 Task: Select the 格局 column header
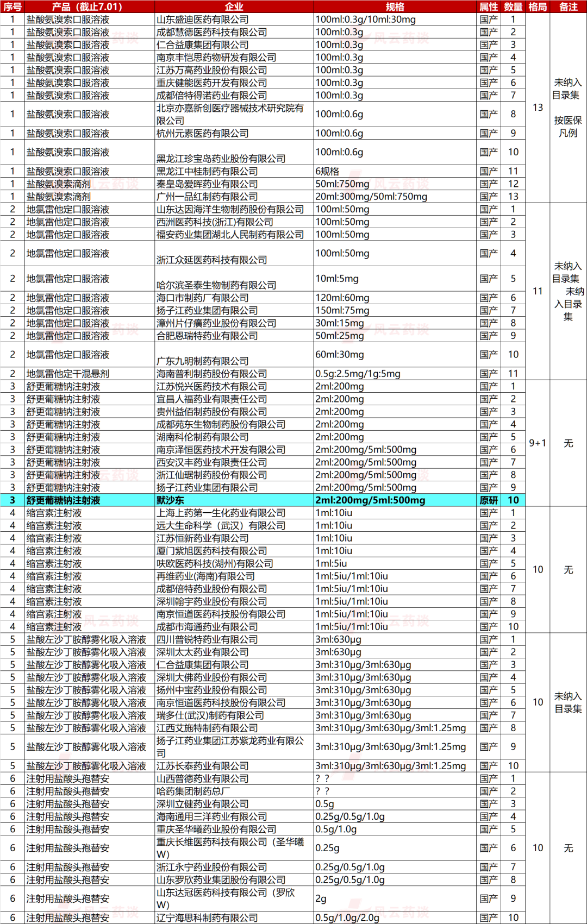tap(538, 7)
